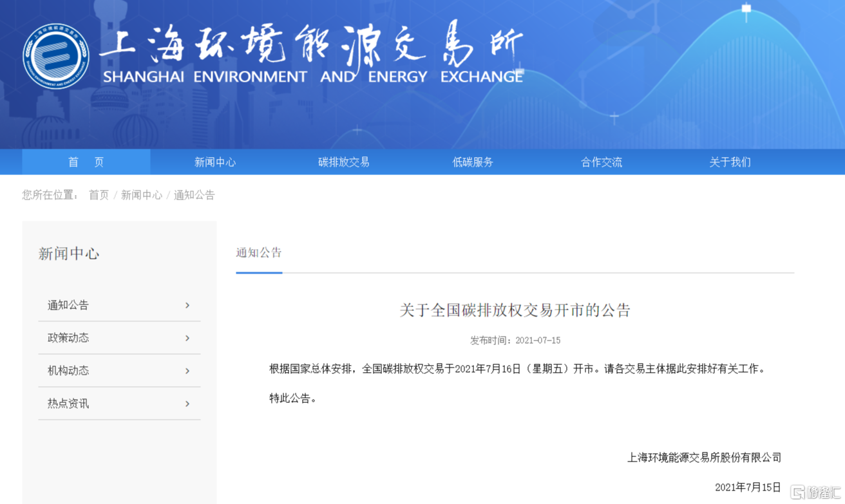
Task: Click the 新闻中心 breadcrumb link
Action: [x=142, y=195]
